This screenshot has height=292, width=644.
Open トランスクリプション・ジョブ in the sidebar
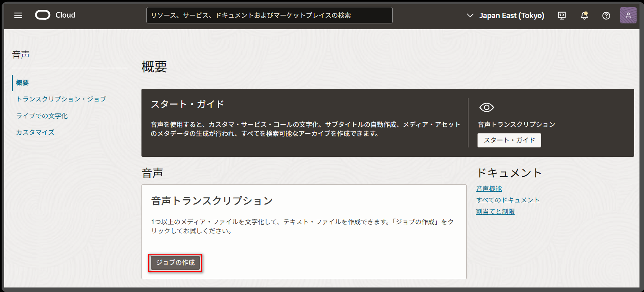(x=61, y=99)
